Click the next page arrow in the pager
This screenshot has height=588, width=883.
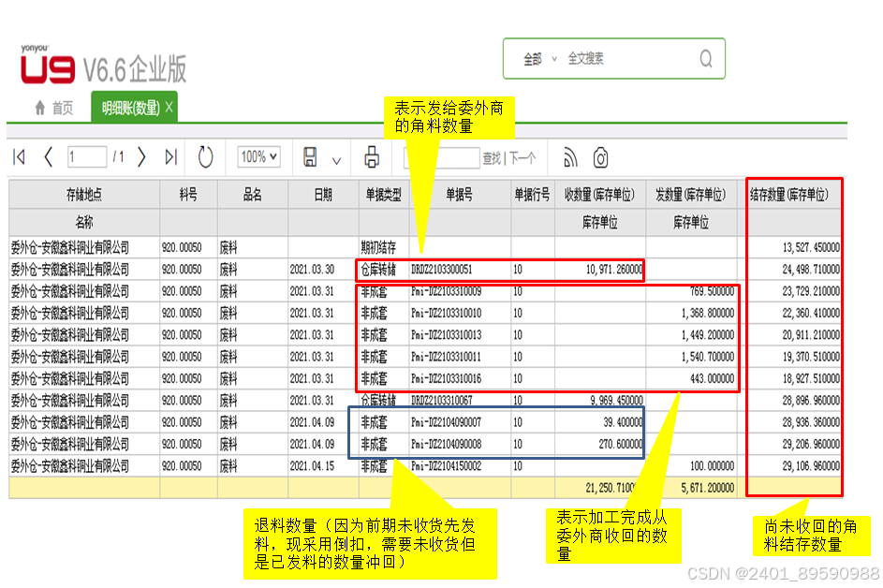click(141, 155)
